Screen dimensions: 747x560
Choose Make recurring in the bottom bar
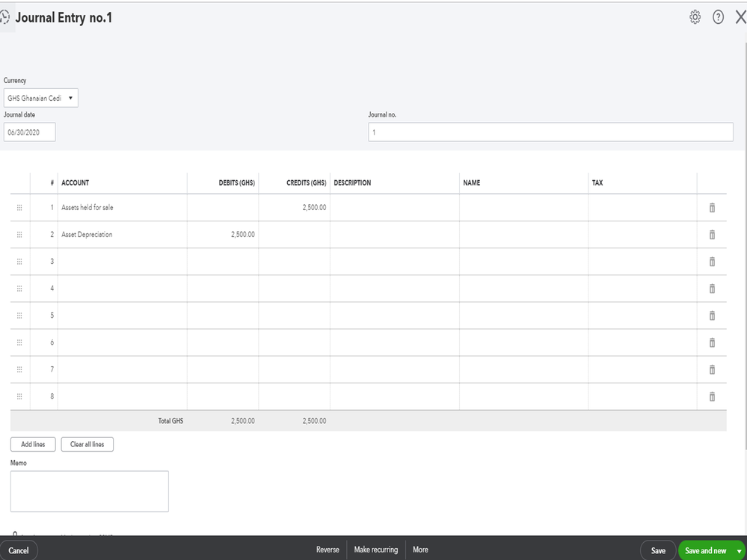point(376,550)
